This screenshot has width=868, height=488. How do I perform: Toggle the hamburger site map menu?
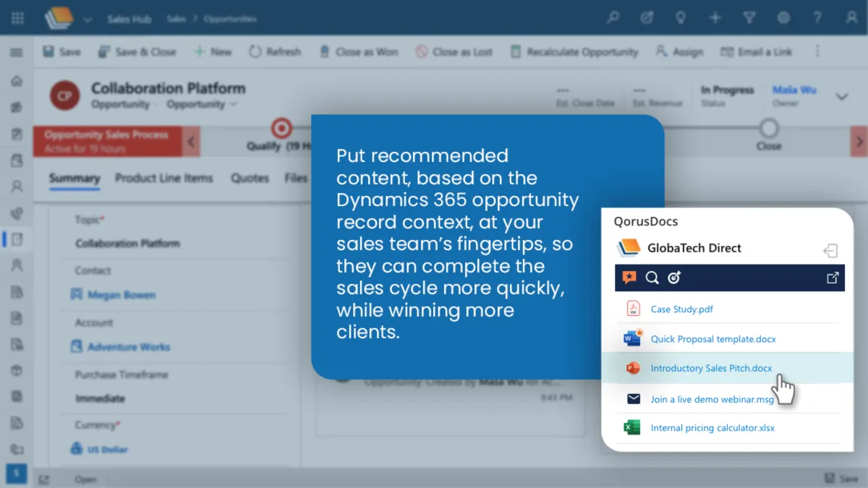[x=16, y=53]
